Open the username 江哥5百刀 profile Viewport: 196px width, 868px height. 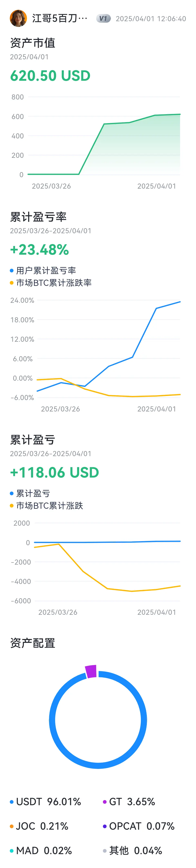(x=60, y=18)
